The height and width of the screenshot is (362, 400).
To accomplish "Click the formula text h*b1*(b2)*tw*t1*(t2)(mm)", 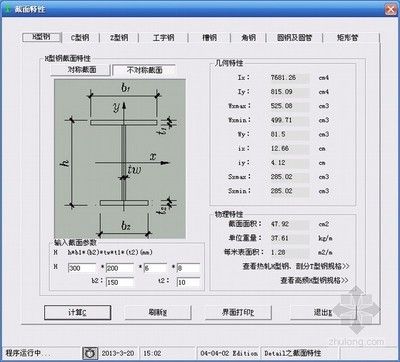I will (110, 252).
